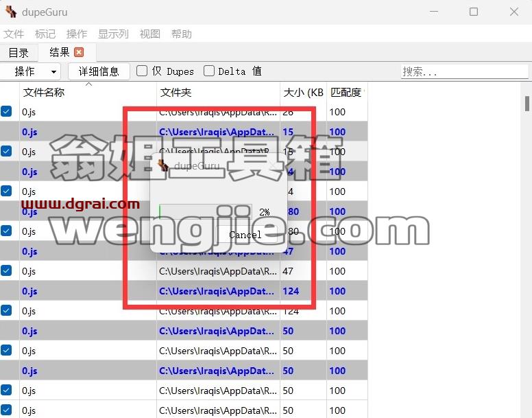Open the 视图 menu
Screen dimensions: 532x418
[x=150, y=34]
